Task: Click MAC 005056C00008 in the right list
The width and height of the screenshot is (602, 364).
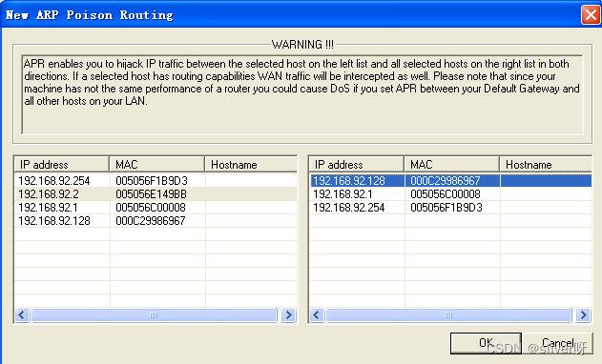Action: (446, 194)
